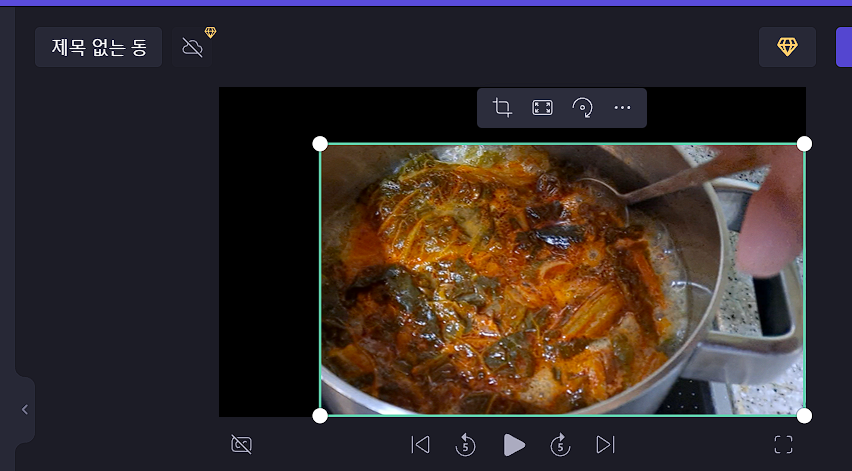Skip to the beginning of the video
Viewport: 852px width, 471px height.
click(420, 445)
